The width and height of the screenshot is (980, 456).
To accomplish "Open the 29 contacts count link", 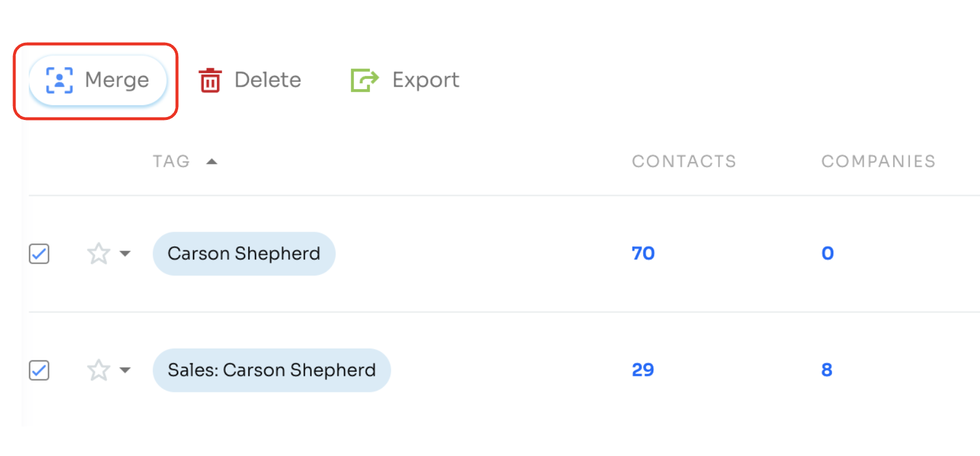I will point(643,370).
